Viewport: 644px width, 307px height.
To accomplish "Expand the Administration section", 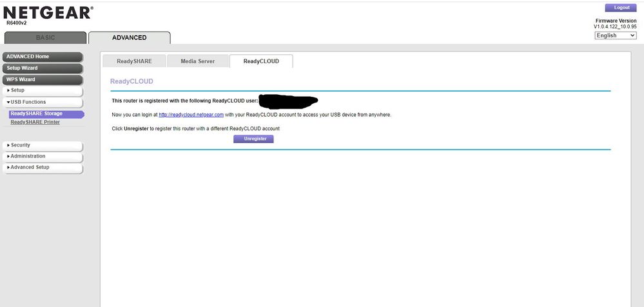I will click(x=43, y=157).
